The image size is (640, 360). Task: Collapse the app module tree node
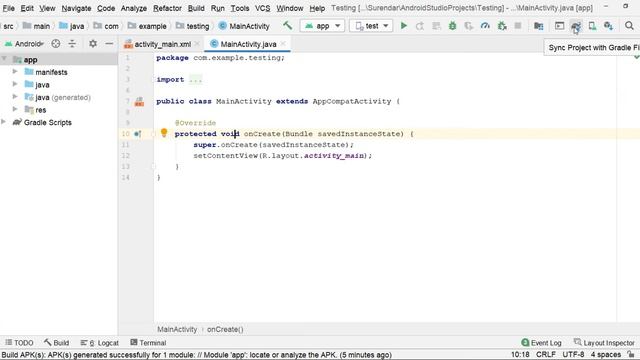[4, 59]
